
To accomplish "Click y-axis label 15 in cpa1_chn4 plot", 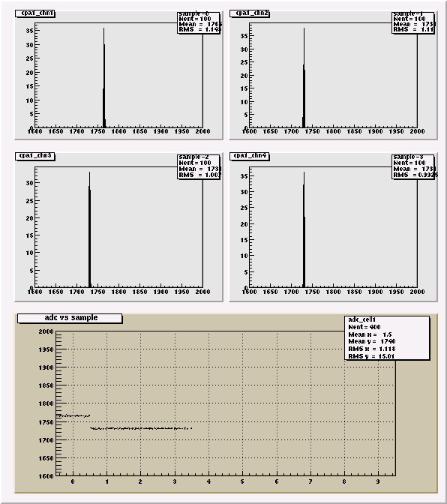I will (244, 240).
